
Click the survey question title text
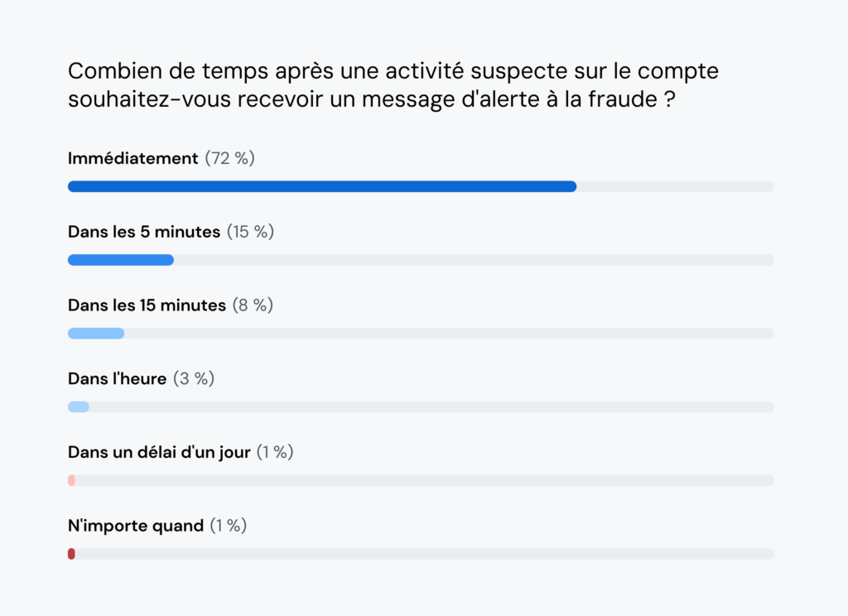393,85
